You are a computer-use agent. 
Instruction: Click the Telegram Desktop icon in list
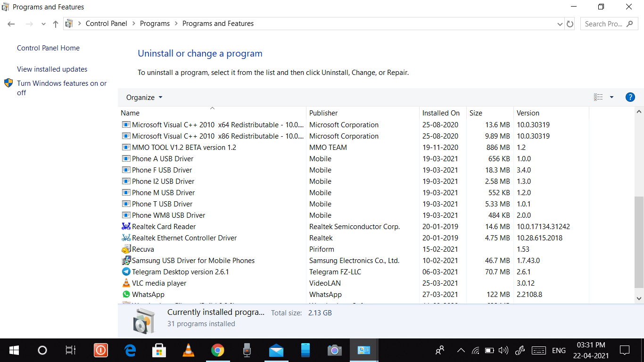tap(126, 272)
